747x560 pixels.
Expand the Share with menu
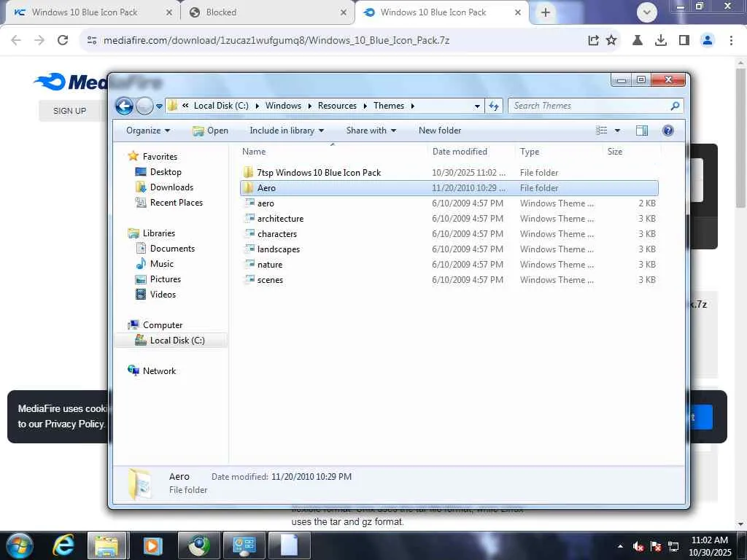(371, 131)
